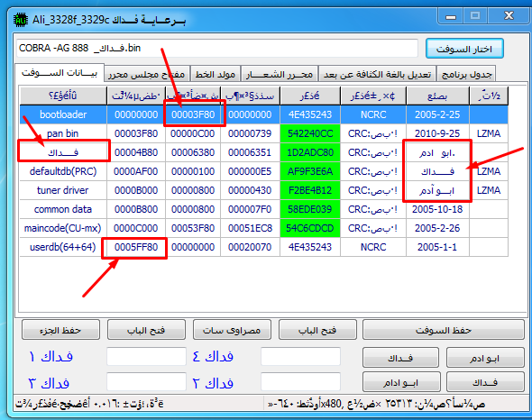This screenshot has height=420, width=532.
Task: Select the maincode(CU-mx) row
Action: click(264, 228)
